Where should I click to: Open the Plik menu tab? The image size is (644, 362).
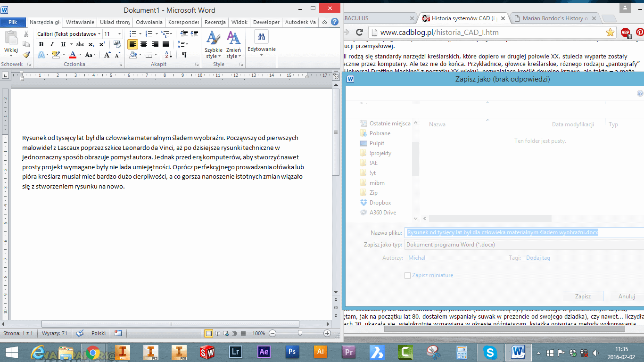point(13,22)
